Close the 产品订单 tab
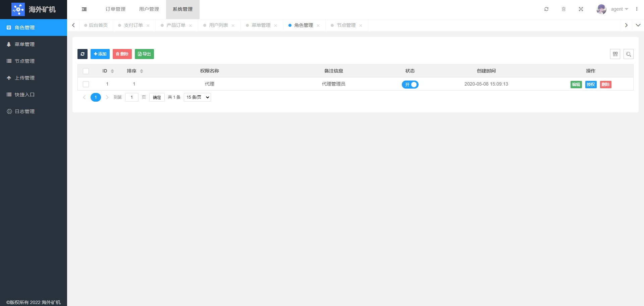 (191, 25)
